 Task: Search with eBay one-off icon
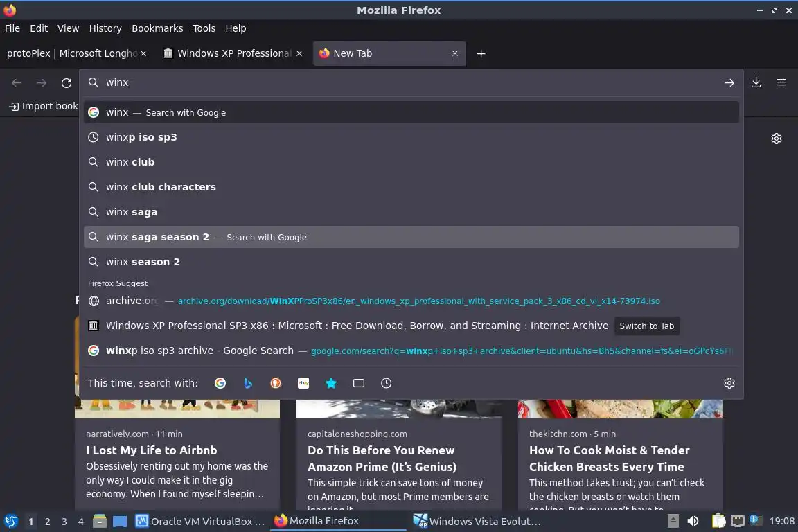point(303,383)
